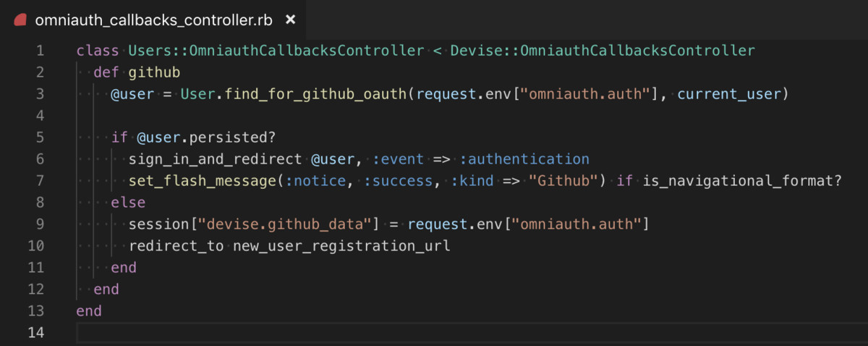Image resolution: width=868 pixels, height=346 pixels.
Task: Click the 'class' keyword on line 1
Action: (98, 51)
